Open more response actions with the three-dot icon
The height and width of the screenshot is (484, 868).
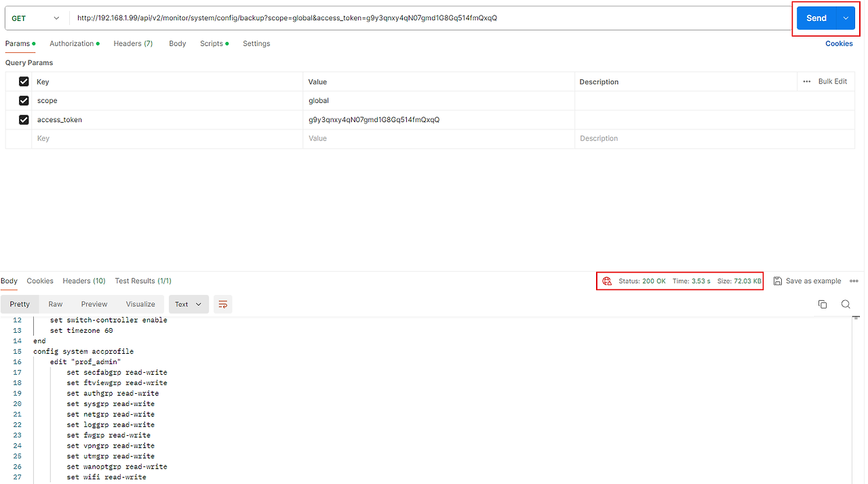854,281
